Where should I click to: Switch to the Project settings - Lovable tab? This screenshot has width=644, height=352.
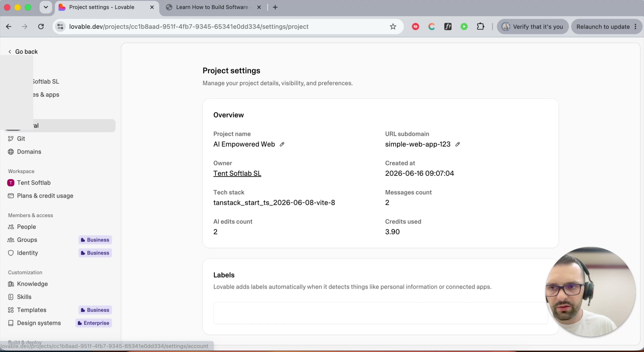(107, 8)
